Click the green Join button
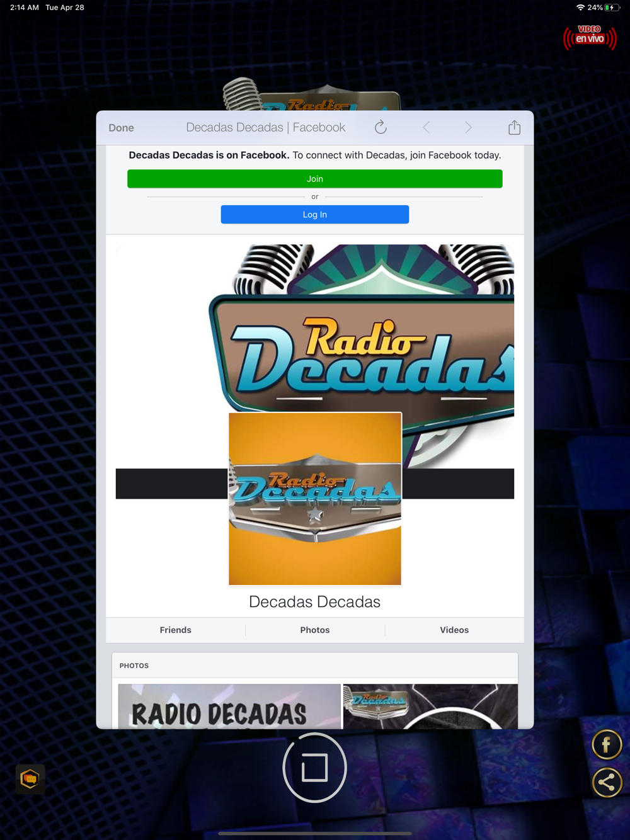 point(315,179)
